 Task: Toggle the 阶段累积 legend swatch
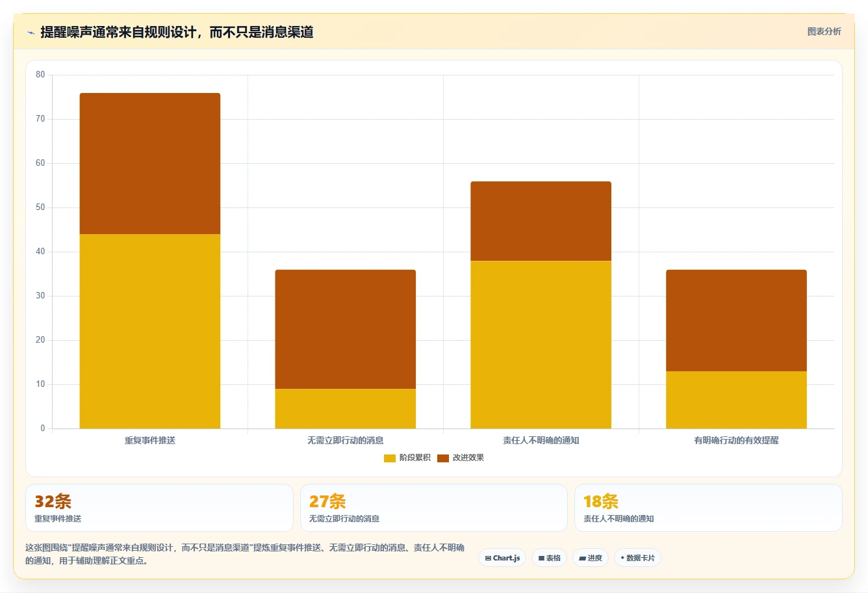(x=389, y=458)
